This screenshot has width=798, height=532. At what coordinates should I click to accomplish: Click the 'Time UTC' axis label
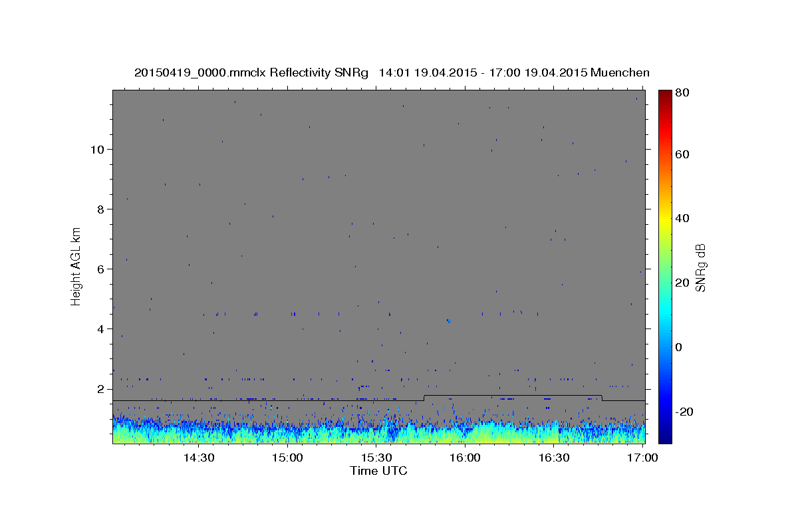378,471
